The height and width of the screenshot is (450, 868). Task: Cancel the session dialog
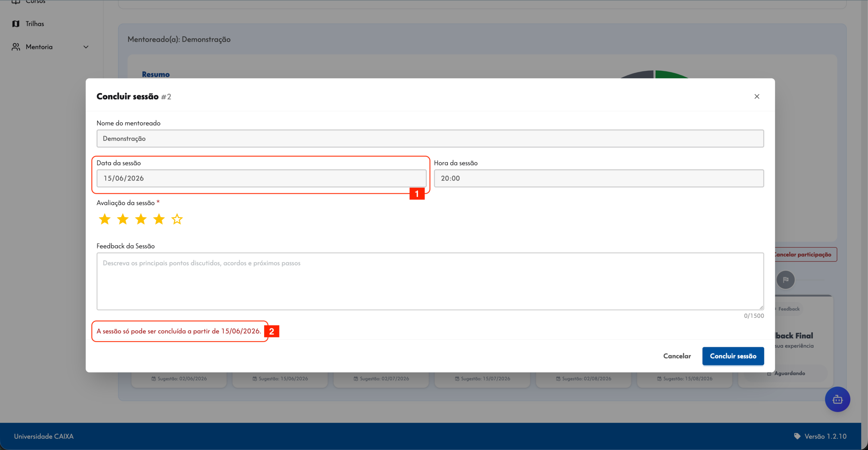677,356
